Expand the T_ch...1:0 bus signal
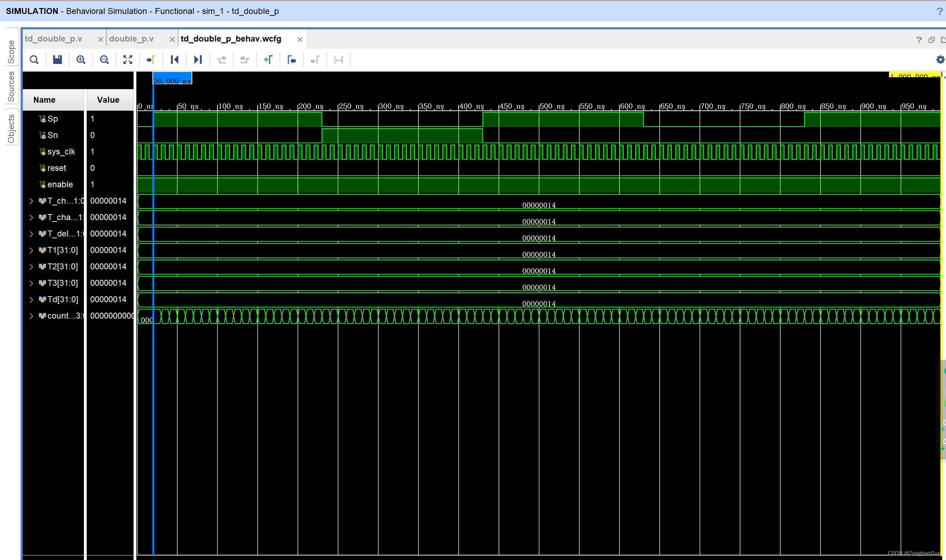Screen dimensions: 946x560 tap(31, 201)
